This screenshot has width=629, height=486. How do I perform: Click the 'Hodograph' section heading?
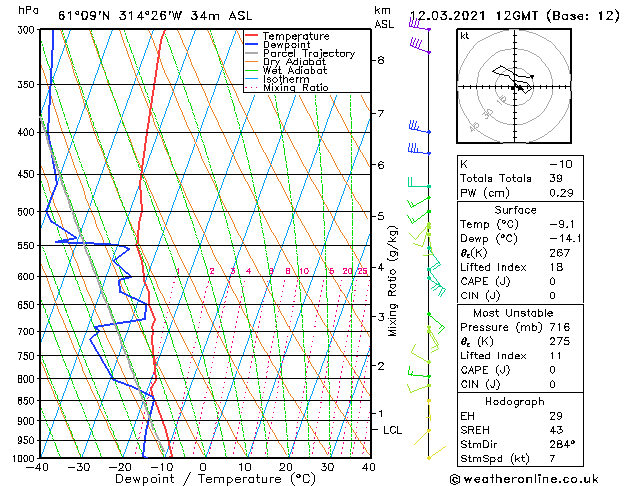pos(515,402)
